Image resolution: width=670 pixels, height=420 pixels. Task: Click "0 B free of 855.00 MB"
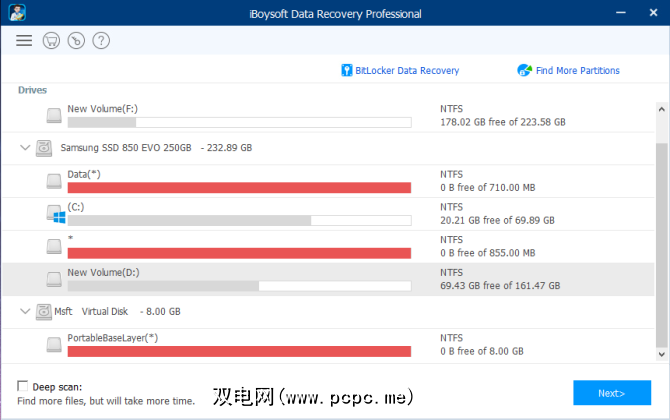tap(488, 253)
